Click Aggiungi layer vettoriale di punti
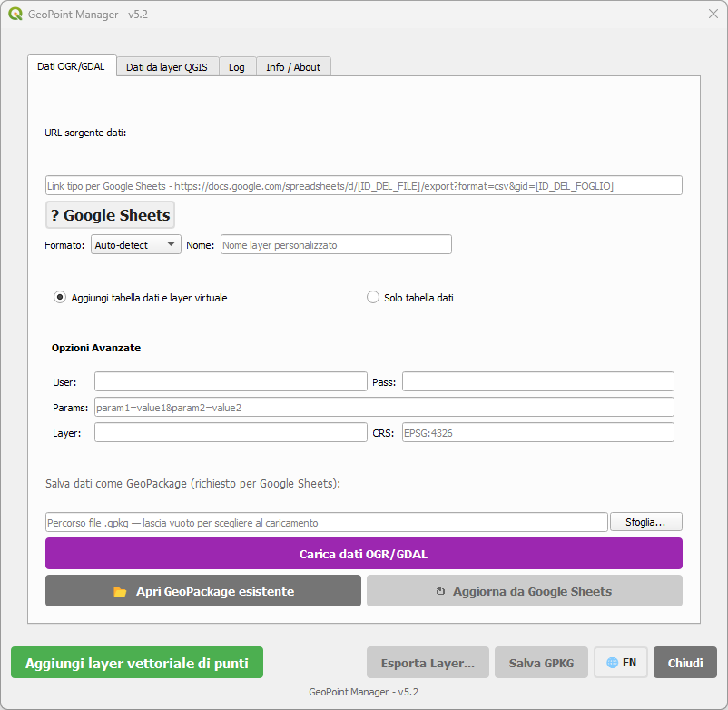Screen dimensions: 728x710 pos(137,663)
